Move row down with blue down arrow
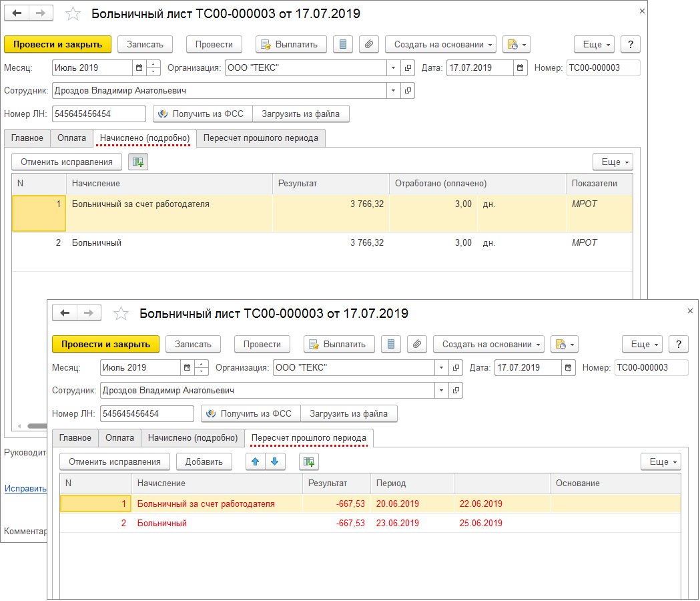Screen dimensions: 700x601 coord(274,461)
